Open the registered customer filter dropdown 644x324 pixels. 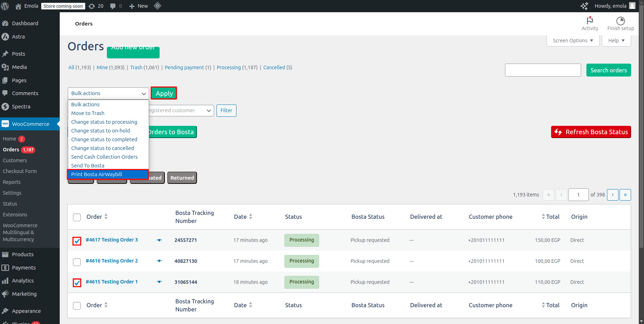click(x=182, y=110)
